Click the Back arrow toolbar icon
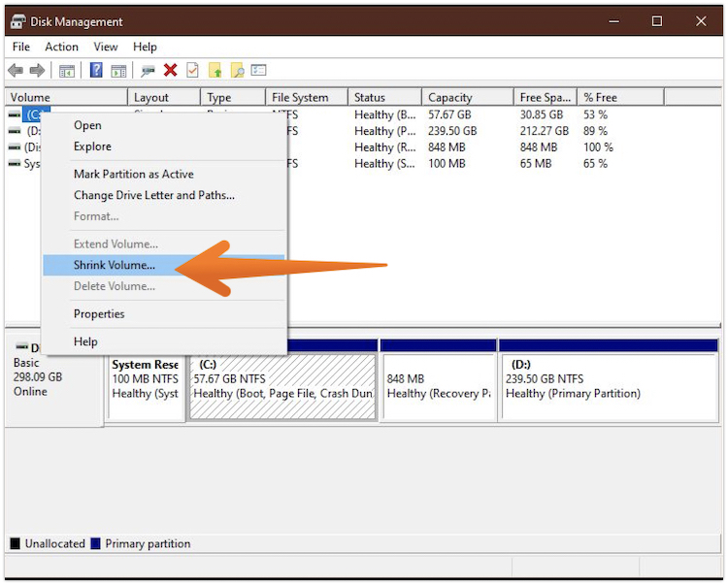Screen dimensions: 728x585 click(x=16, y=71)
